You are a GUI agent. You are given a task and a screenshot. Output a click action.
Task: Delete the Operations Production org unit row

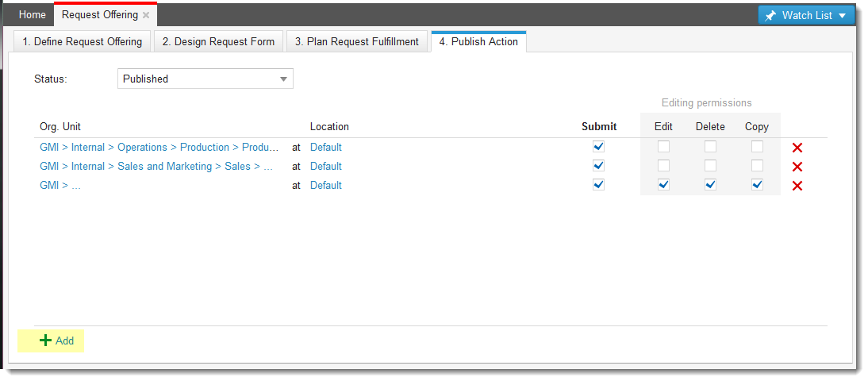[x=797, y=148]
